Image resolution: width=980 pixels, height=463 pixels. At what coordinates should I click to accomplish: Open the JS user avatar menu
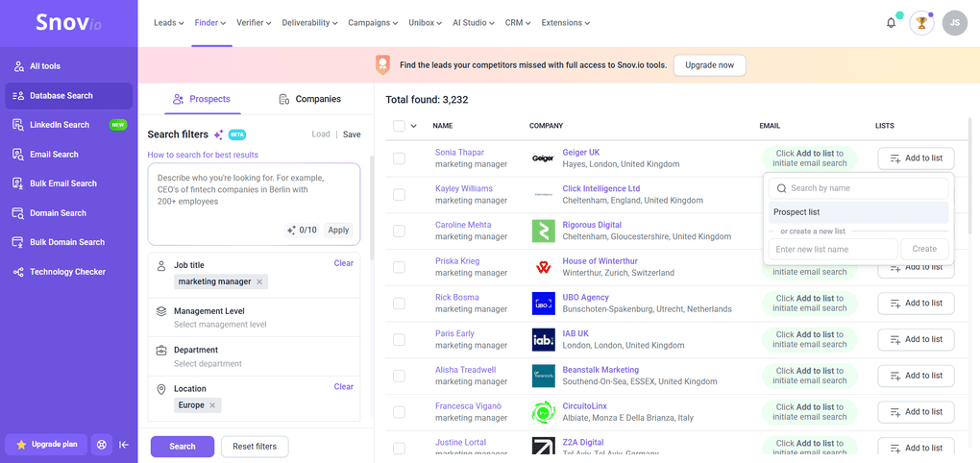[954, 23]
